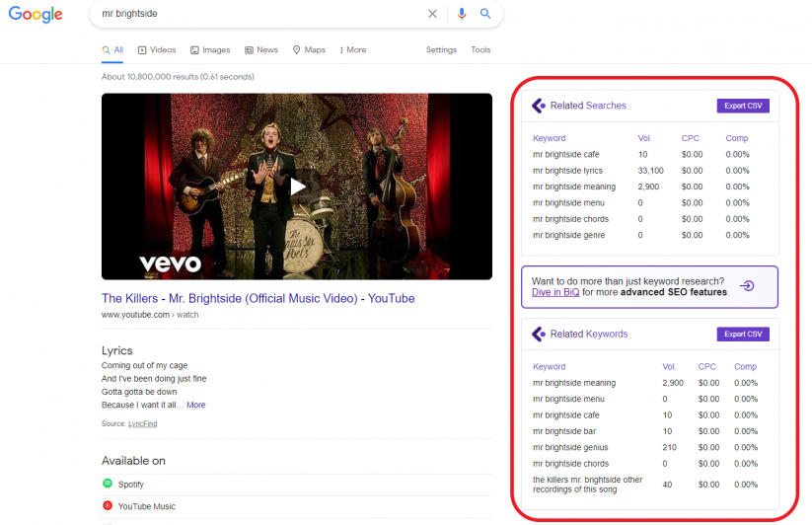
Task: Click Vol. header in Related Searches
Action: click(644, 138)
